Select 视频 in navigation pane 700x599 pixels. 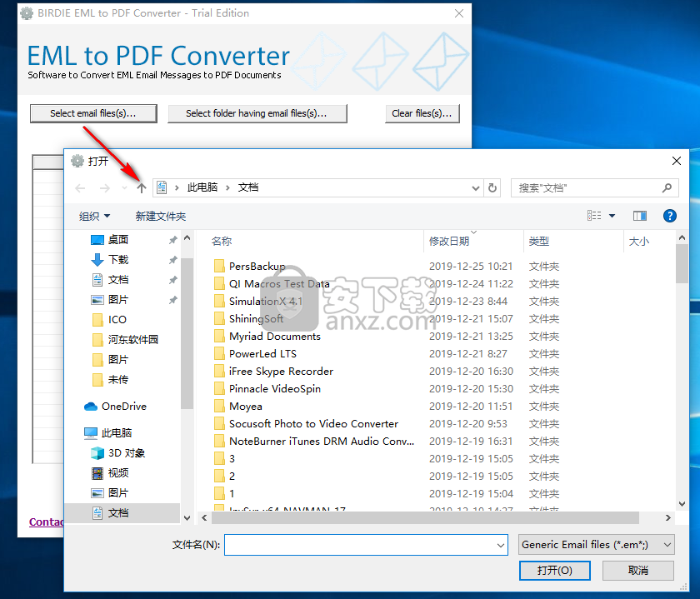[118, 472]
